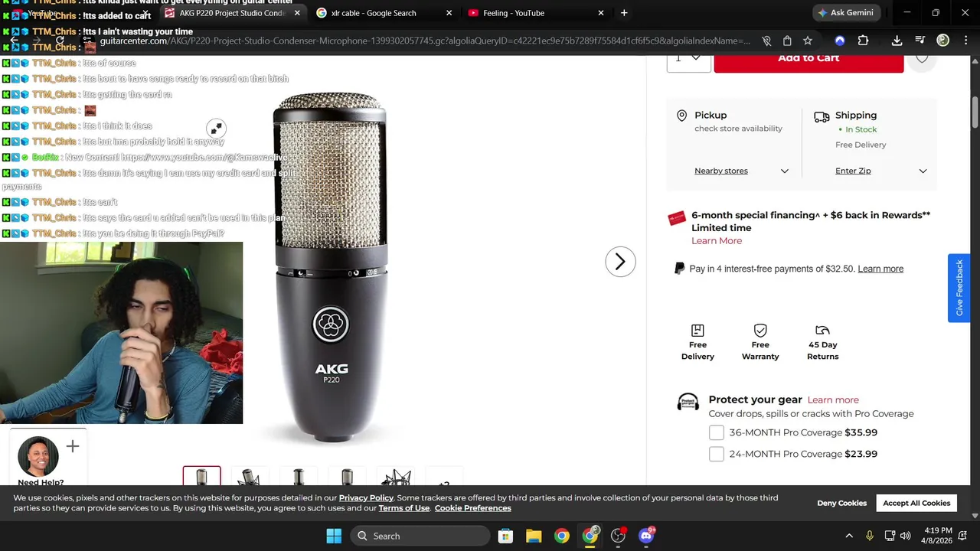
Task: Show hidden system tray icons
Action: pos(849,536)
